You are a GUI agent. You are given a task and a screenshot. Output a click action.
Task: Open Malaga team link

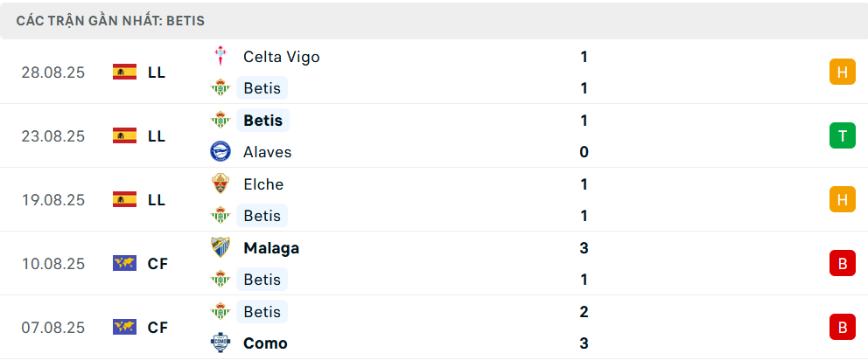coord(271,248)
